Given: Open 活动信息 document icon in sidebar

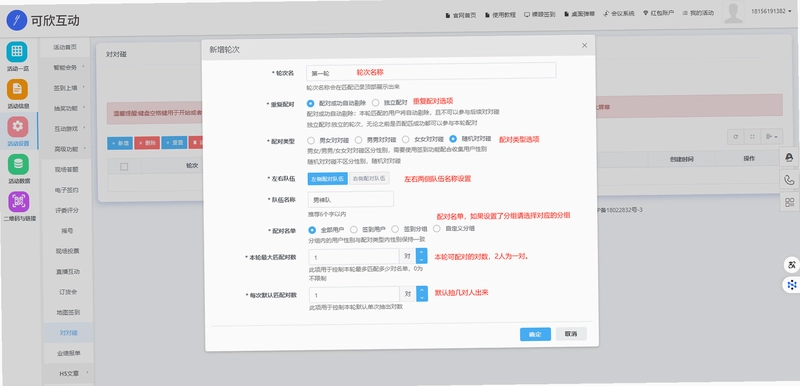Looking at the screenshot, I should point(17,89).
